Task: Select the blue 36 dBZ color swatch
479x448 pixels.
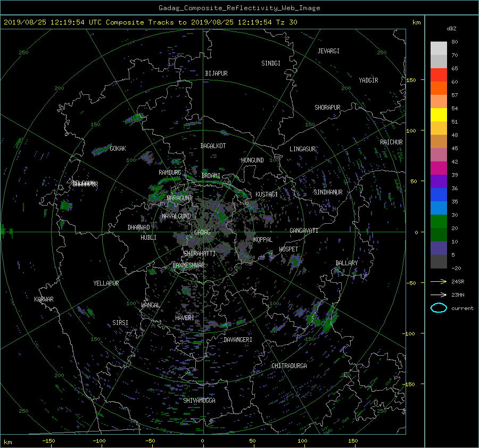Action: click(x=439, y=195)
